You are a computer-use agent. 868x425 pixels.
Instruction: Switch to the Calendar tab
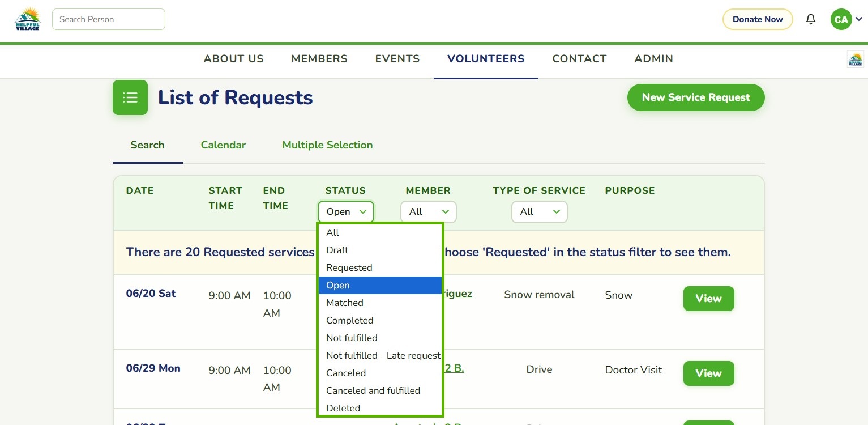click(223, 145)
